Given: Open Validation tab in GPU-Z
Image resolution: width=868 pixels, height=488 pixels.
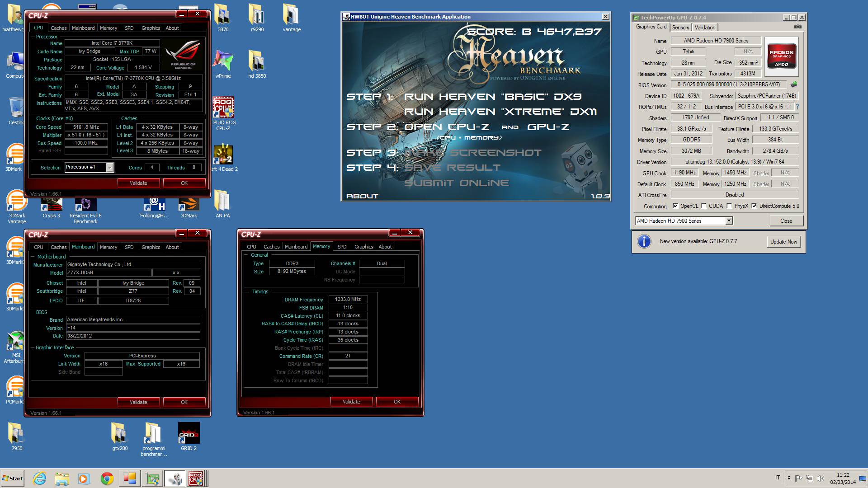Looking at the screenshot, I should [x=705, y=28].
